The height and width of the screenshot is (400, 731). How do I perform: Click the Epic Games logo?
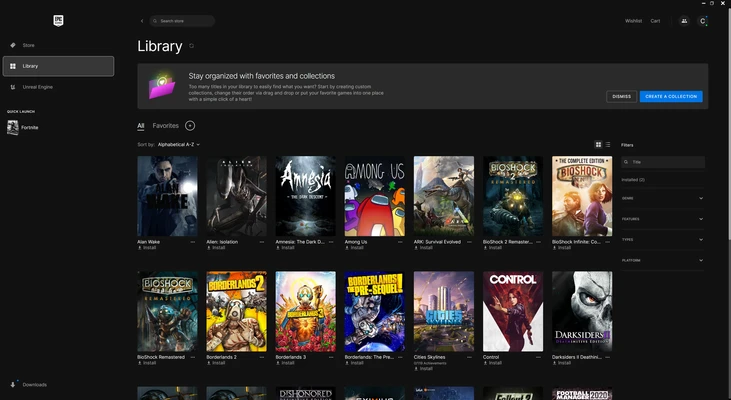[x=58, y=21]
